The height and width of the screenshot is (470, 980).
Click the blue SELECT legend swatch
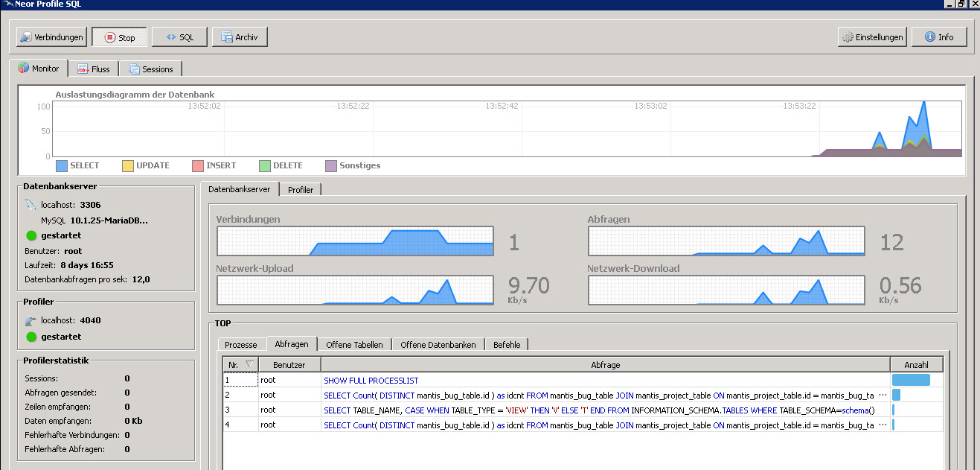point(61,165)
